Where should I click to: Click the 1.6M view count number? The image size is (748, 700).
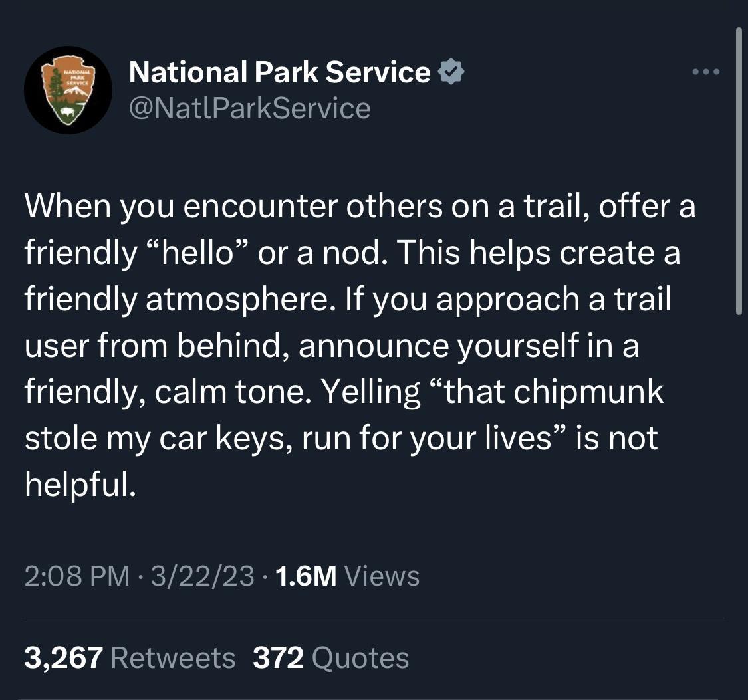coord(305,576)
